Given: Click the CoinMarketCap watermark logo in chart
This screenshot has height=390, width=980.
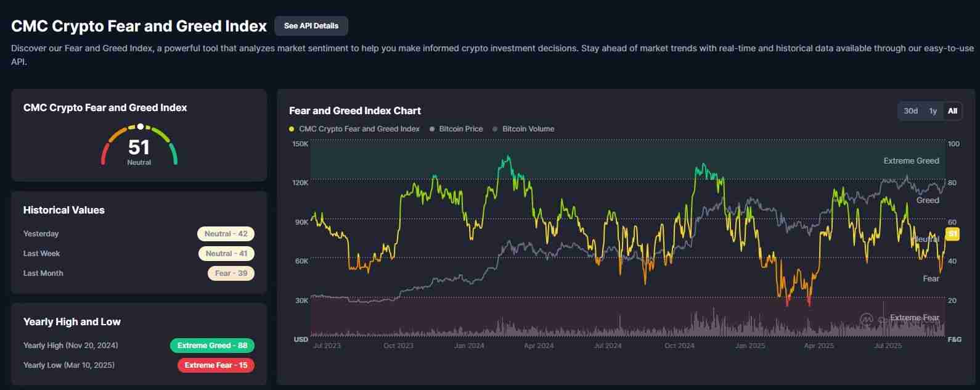Looking at the screenshot, I should 867,319.
